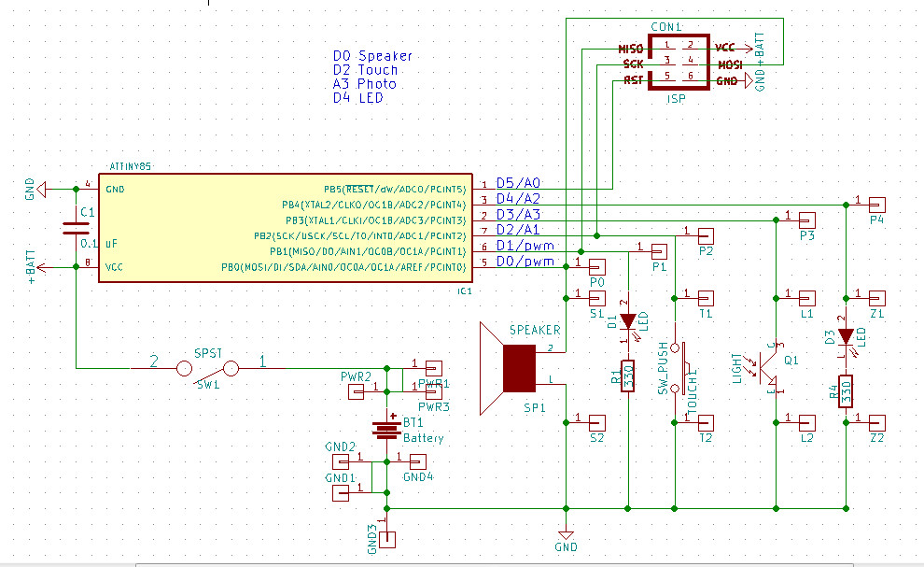Select the P3 pad connector

click(807, 220)
